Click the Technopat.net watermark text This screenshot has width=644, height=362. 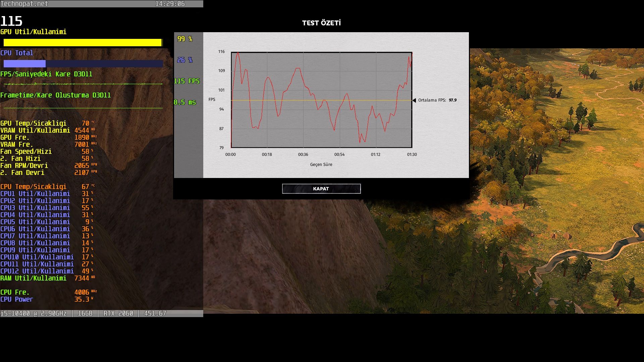(x=24, y=4)
